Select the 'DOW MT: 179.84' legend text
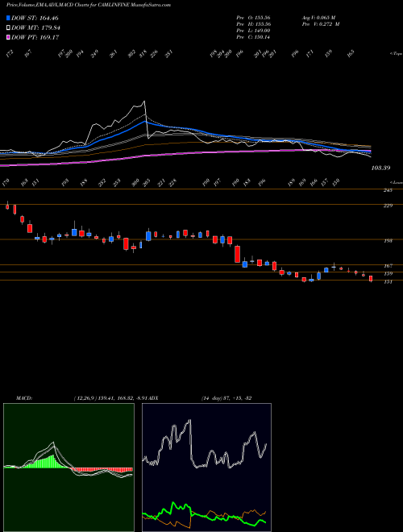The height and width of the screenshot is (532, 403). coord(35,28)
